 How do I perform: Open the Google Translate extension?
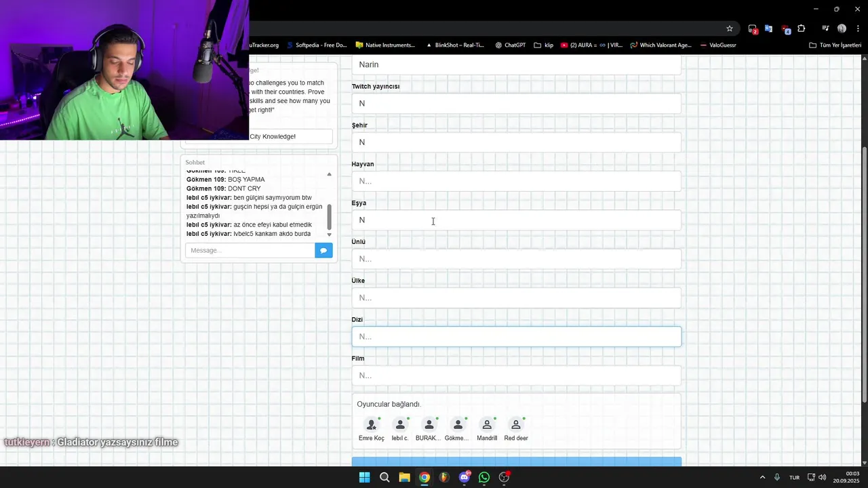[x=768, y=28]
